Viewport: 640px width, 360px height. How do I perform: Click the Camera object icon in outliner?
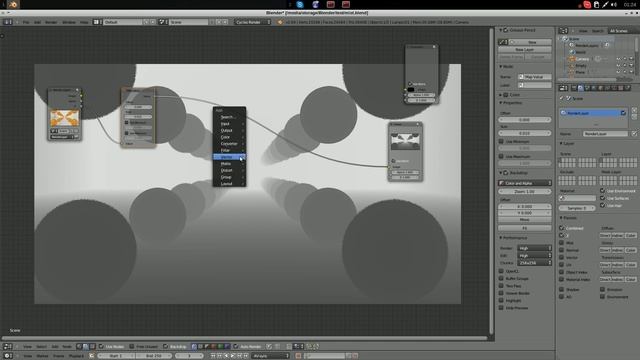[x=572, y=59]
